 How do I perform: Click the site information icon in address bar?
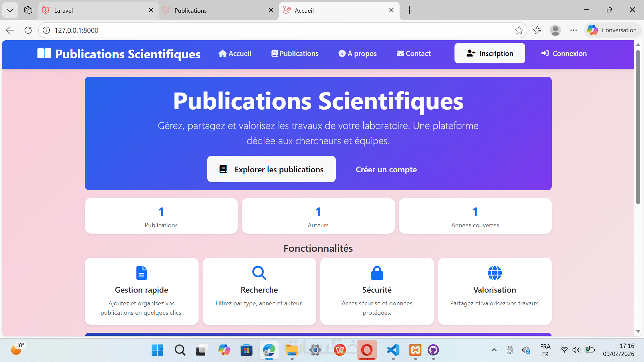[46, 30]
